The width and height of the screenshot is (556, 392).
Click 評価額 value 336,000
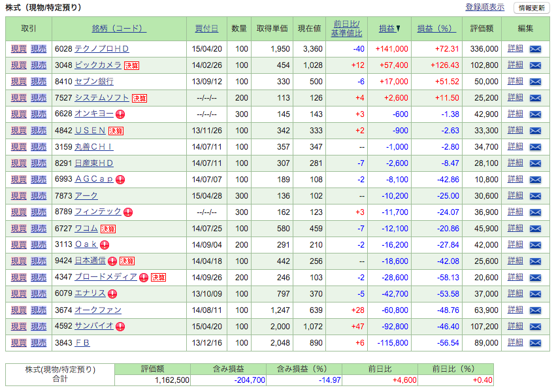point(484,49)
